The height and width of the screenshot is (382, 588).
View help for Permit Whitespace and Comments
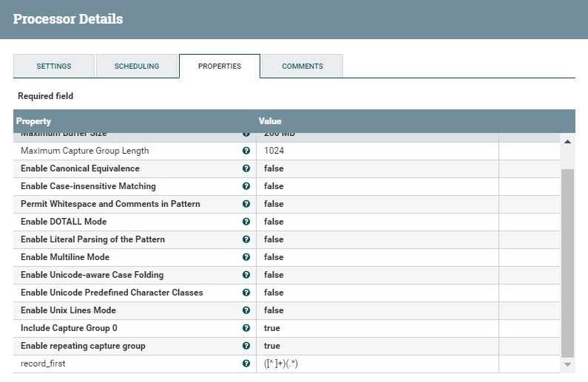tap(246, 204)
